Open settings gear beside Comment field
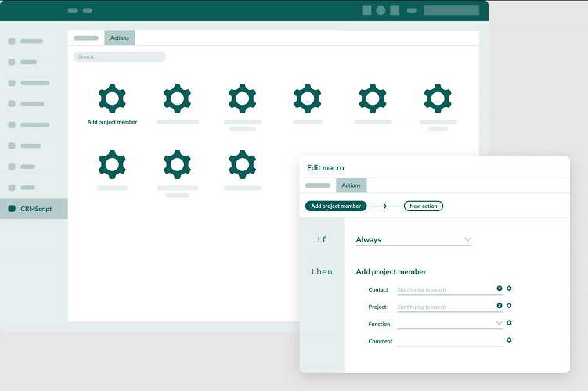The image size is (588, 391). [509, 340]
